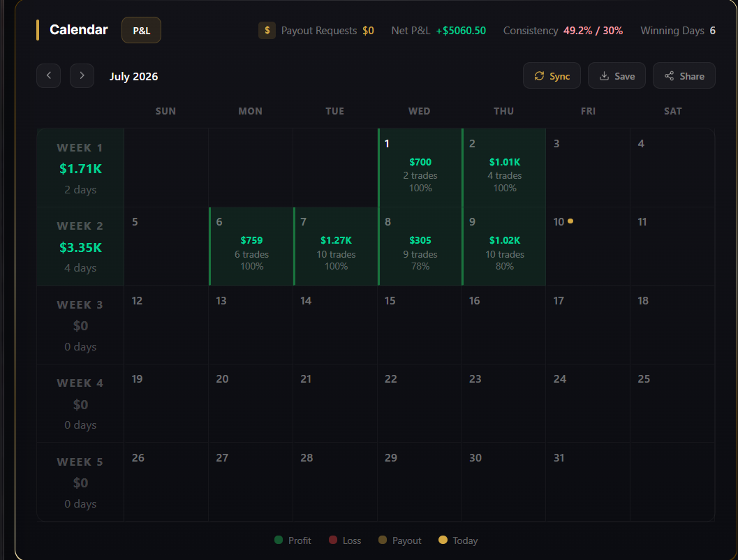
Task: Click the yellow Today legend dot
Action: 443,540
